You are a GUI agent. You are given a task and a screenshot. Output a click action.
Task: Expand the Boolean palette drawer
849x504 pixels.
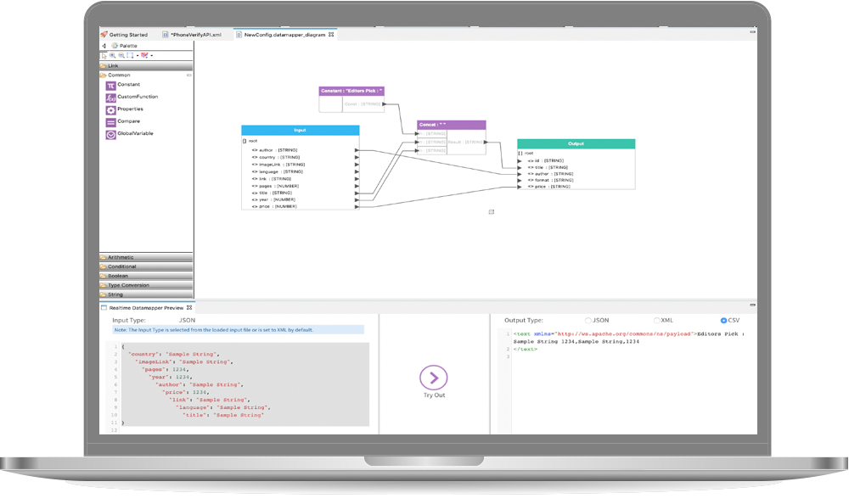[146, 276]
